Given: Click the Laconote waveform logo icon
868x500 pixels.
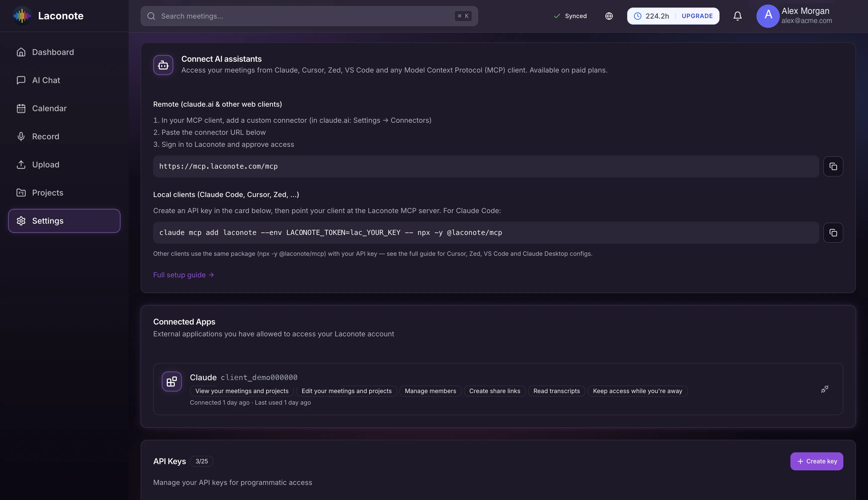Looking at the screenshot, I should pos(22,16).
